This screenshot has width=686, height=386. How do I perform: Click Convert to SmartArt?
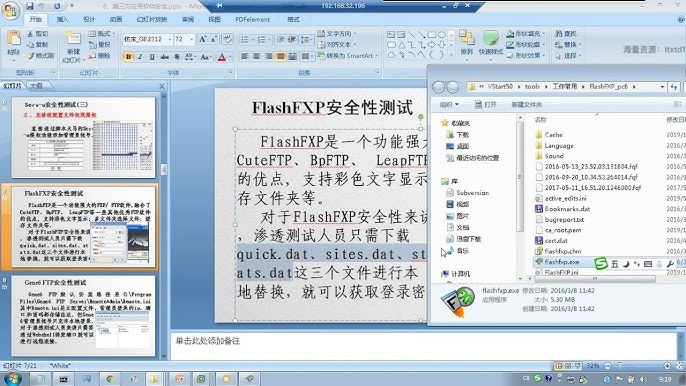coord(347,56)
